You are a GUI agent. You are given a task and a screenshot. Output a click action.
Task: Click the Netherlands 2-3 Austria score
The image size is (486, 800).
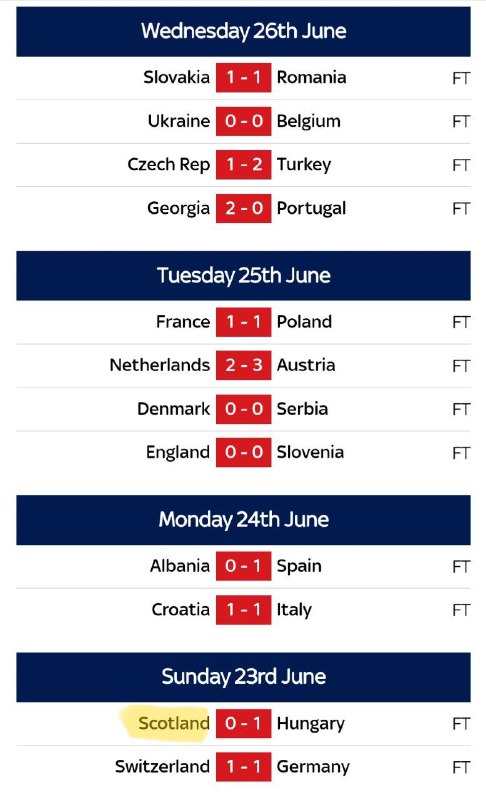pos(243,365)
